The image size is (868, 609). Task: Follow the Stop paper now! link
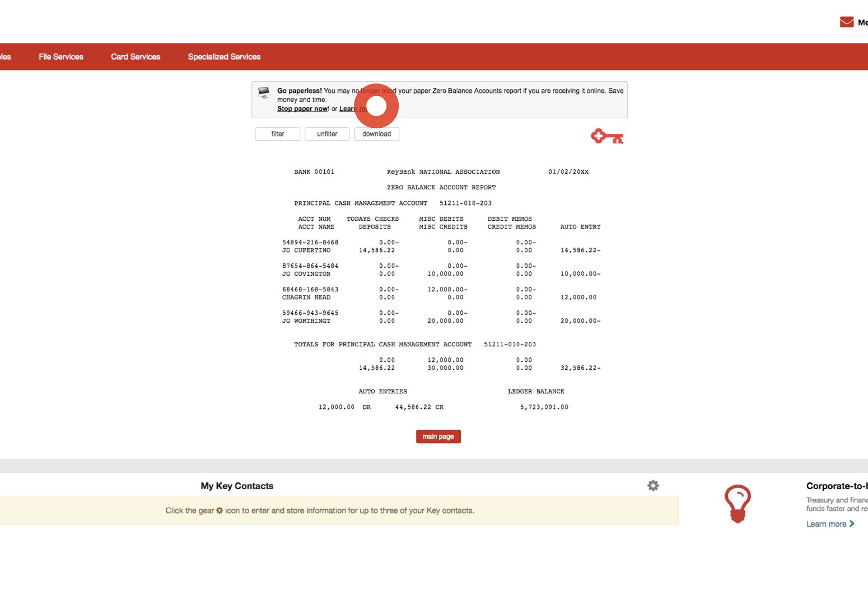coord(302,109)
